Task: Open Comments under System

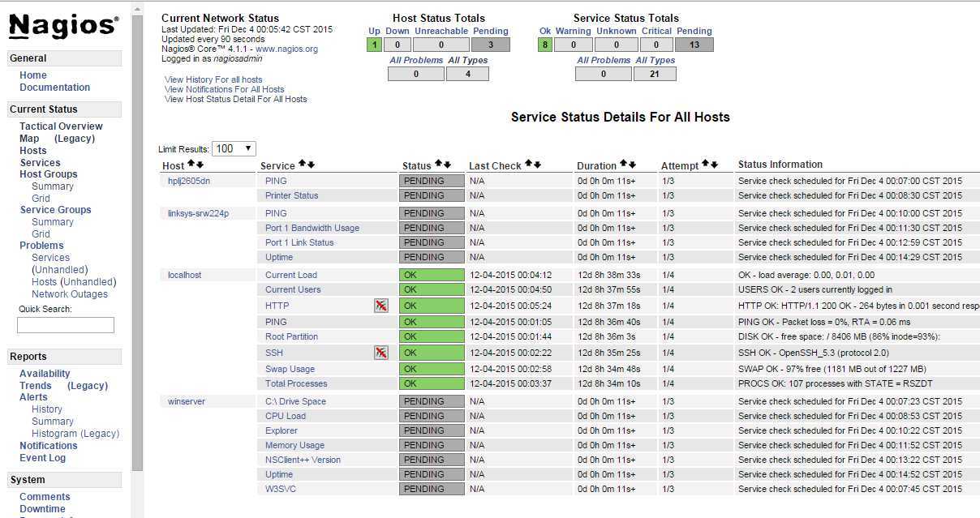Action: point(45,497)
